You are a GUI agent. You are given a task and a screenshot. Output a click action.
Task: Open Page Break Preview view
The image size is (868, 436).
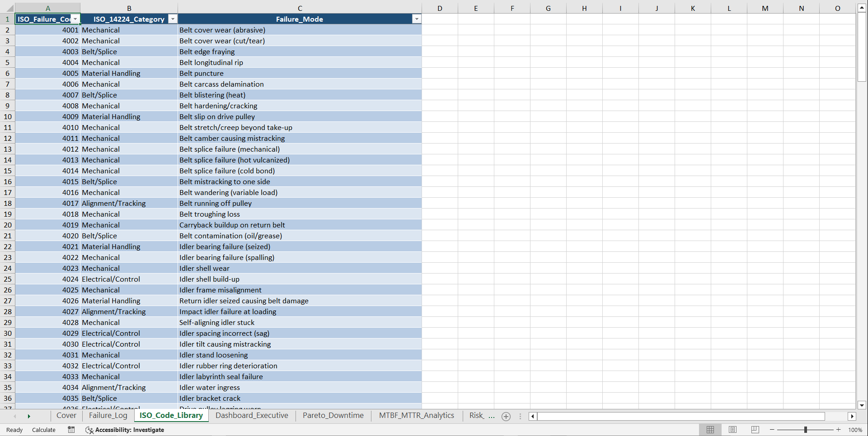[755, 430]
